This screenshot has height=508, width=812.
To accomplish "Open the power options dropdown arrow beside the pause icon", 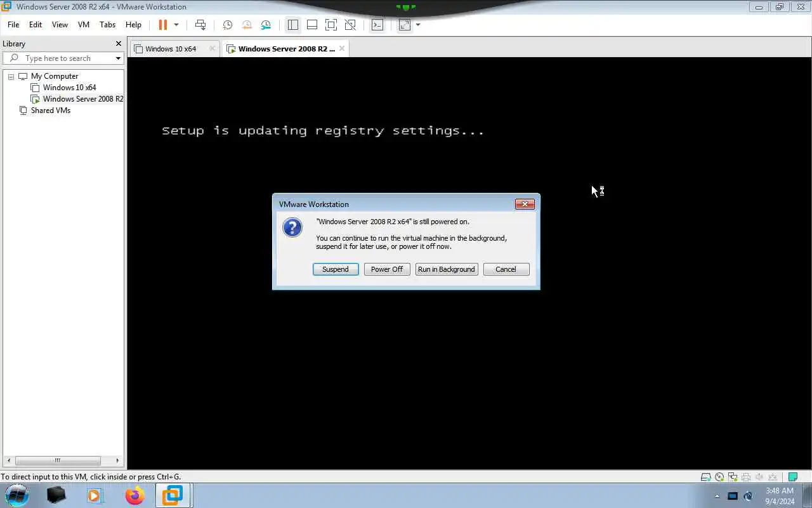I will (x=176, y=25).
